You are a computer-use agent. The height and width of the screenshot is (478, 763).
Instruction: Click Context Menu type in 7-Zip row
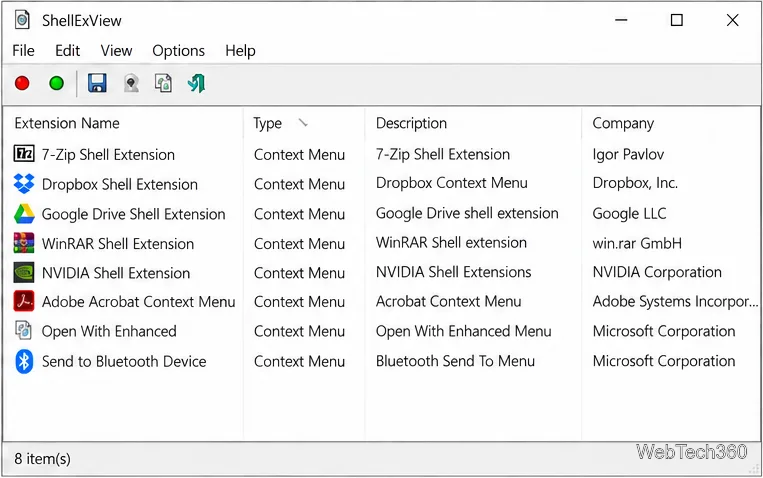click(299, 155)
